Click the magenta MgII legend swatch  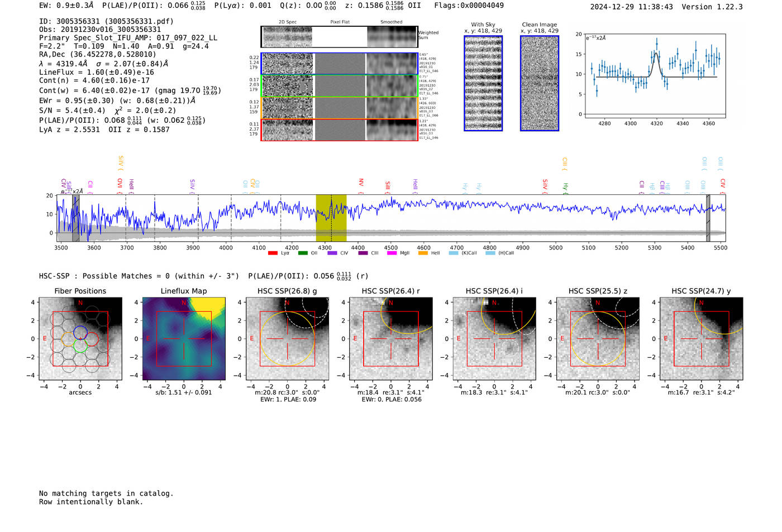[x=392, y=253]
